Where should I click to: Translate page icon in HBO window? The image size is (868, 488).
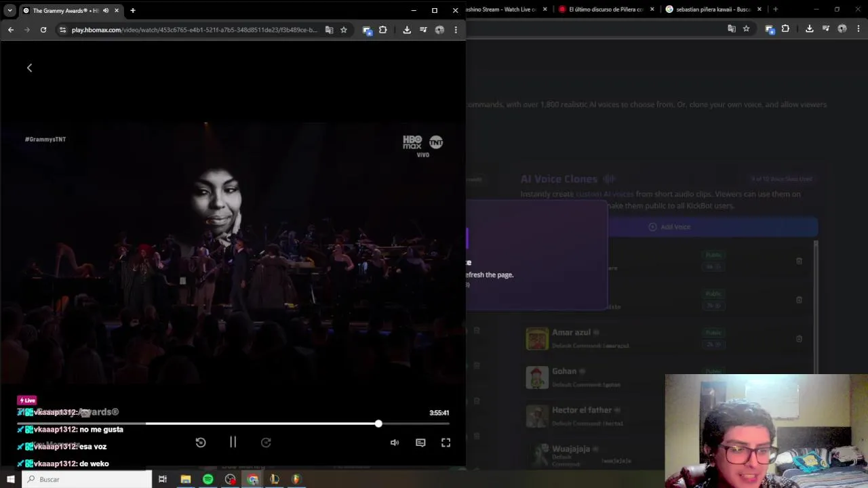click(x=330, y=30)
